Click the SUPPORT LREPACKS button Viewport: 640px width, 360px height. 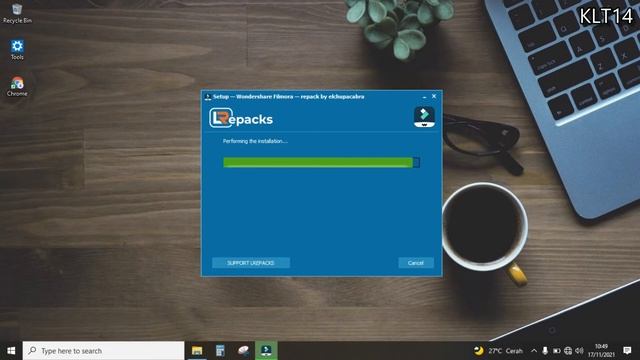[x=251, y=263]
